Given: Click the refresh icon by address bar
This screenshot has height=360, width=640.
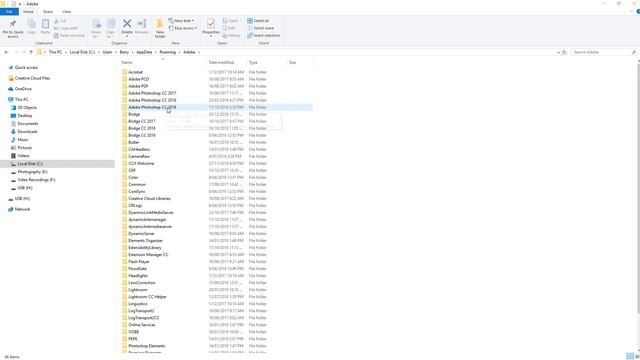Looking at the screenshot, I should pos(564,52).
